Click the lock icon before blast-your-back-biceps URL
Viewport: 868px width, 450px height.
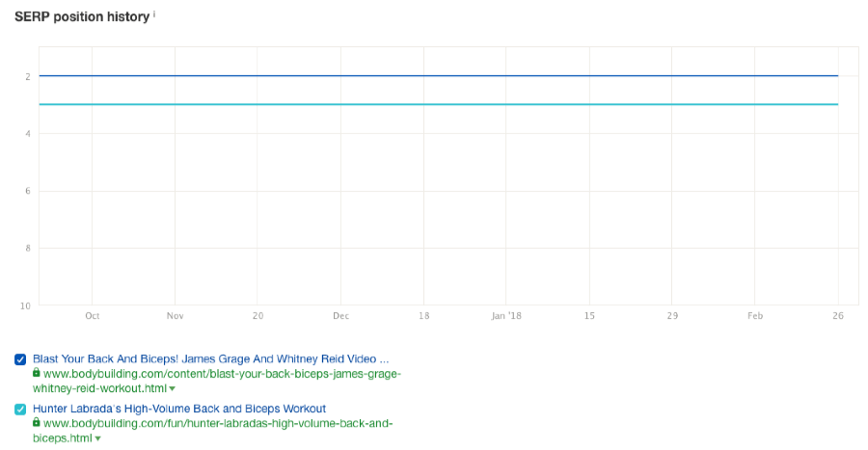click(x=37, y=373)
